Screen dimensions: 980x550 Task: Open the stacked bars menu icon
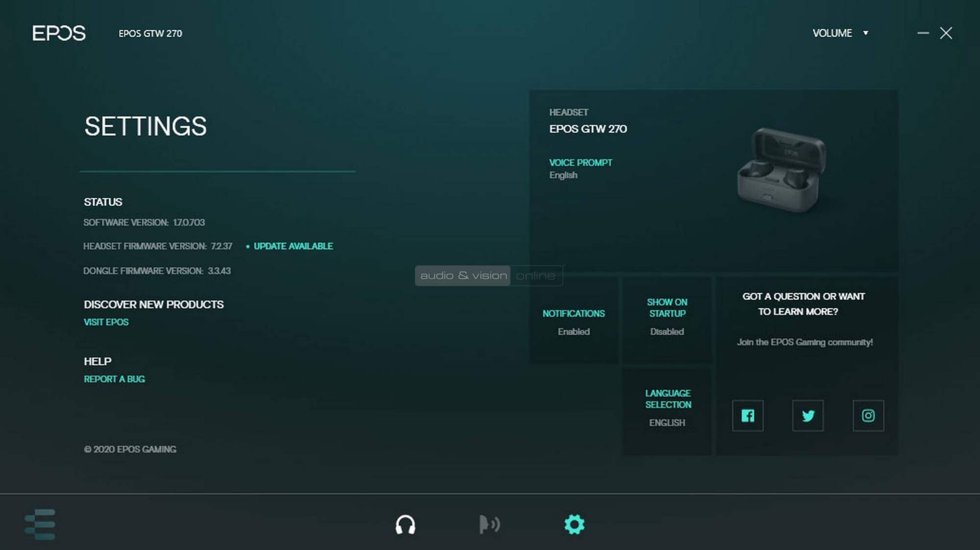[x=40, y=525]
